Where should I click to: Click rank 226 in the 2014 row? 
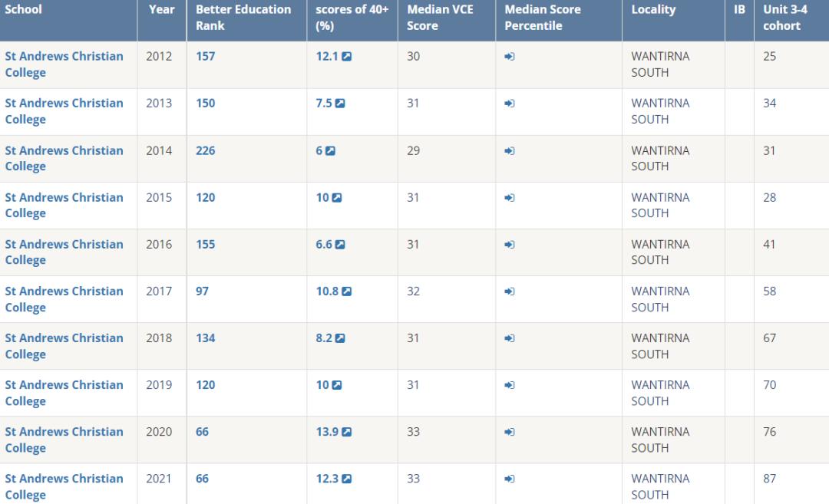click(x=205, y=150)
